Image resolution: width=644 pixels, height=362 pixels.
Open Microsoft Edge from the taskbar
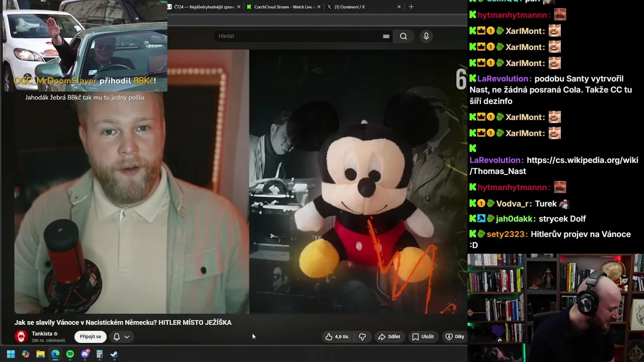[x=55, y=354]
